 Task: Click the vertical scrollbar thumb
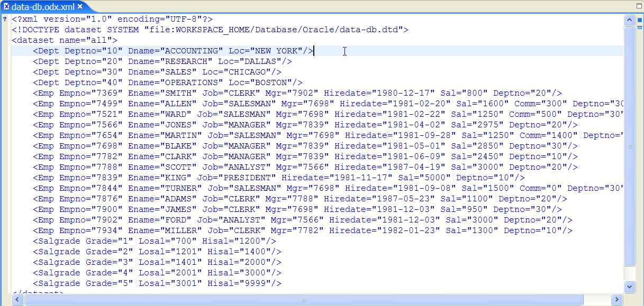tap(629, 146)
